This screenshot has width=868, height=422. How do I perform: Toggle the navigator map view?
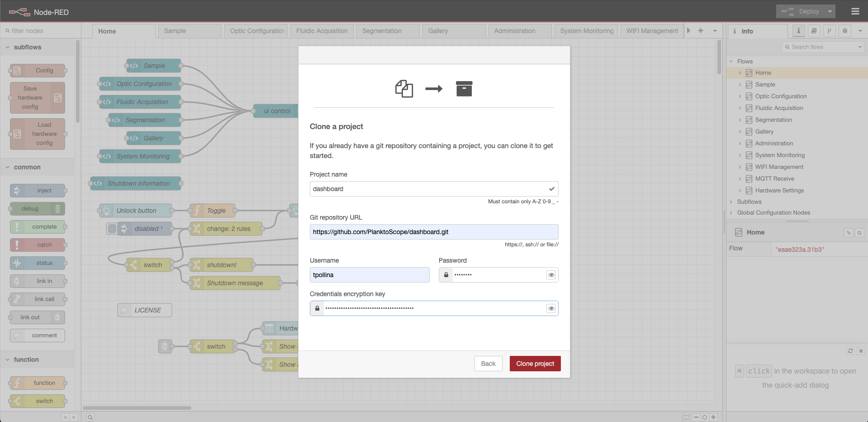[x=686, y=417]
